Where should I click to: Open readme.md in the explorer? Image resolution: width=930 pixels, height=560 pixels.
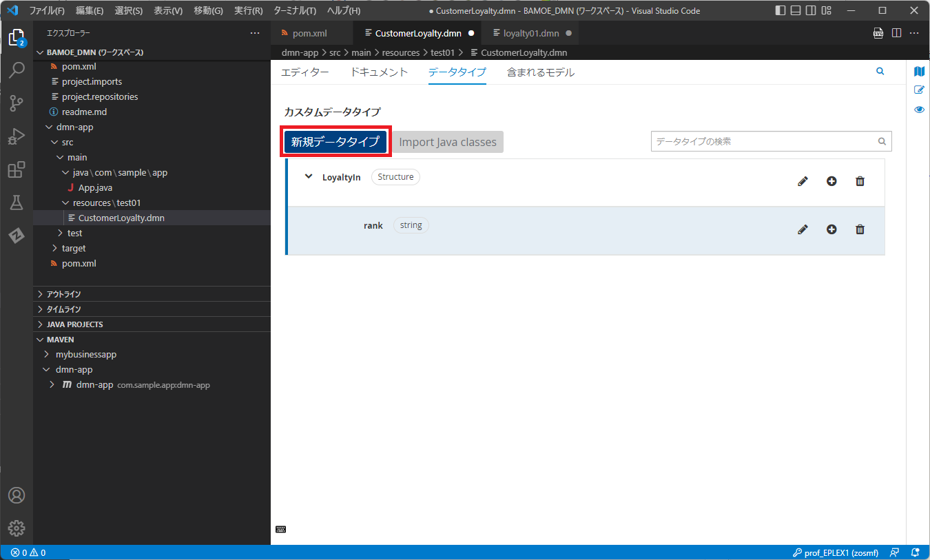point(84,112)
